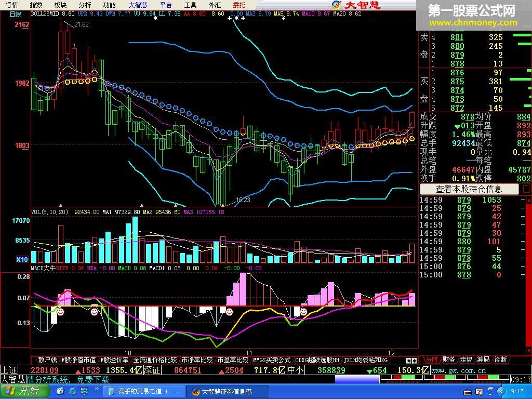Open the 板块 menu
Screen dimensions: 532x399
(60, 5)
